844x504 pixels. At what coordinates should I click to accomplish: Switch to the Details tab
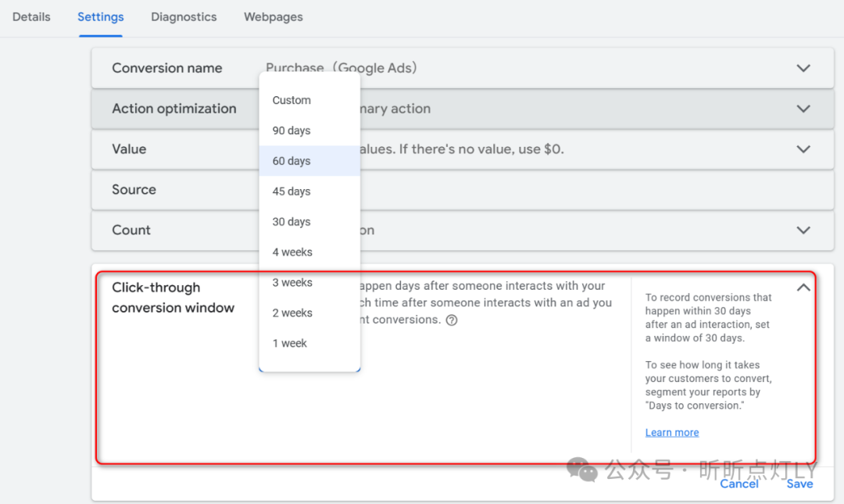[x=31, y=16]
